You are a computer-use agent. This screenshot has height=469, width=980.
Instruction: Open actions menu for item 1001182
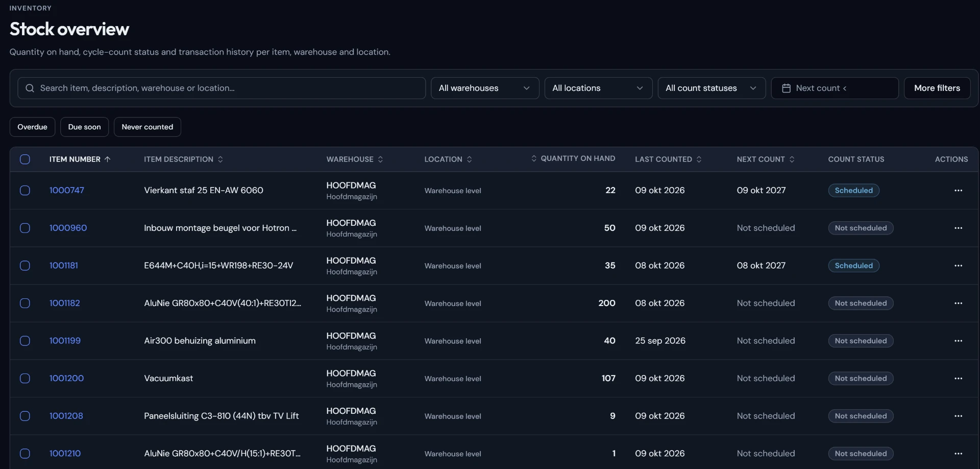pos(958,303)
